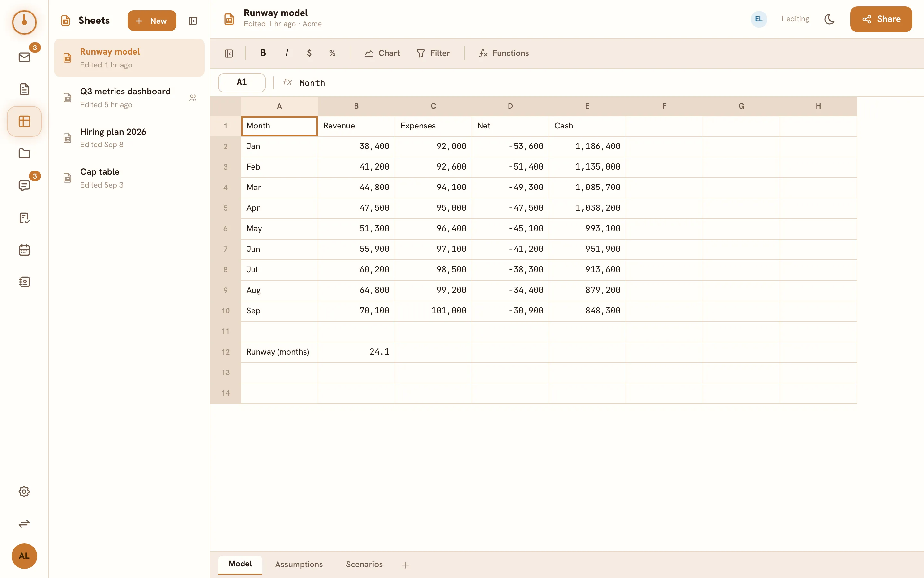
Task: Open the Chat icon with badge 3
Action: [24, 186]
